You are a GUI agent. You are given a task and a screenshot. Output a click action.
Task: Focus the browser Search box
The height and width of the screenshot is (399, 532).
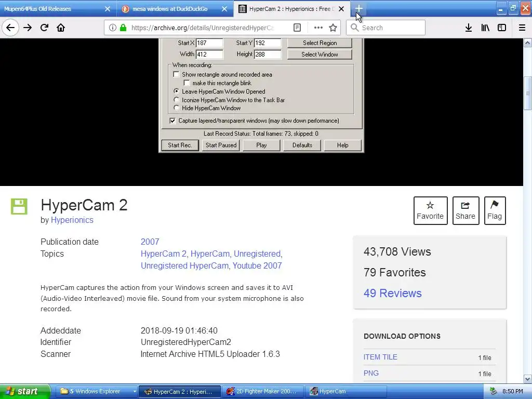pyautogui.click(x=385, y=28)
